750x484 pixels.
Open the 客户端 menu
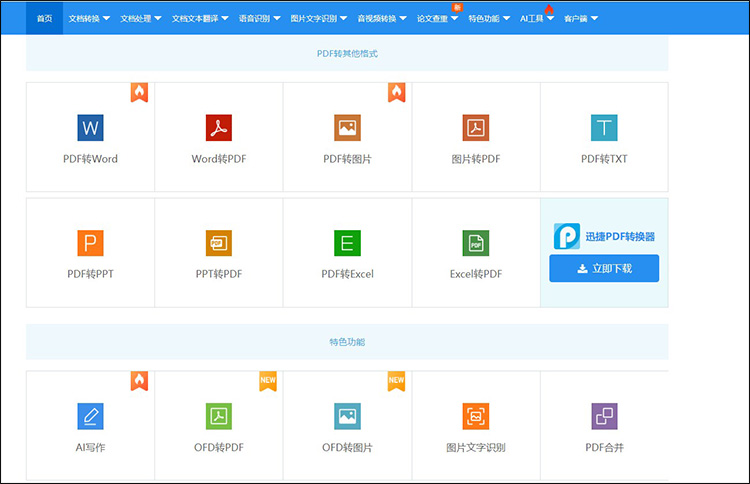(576, 18)
